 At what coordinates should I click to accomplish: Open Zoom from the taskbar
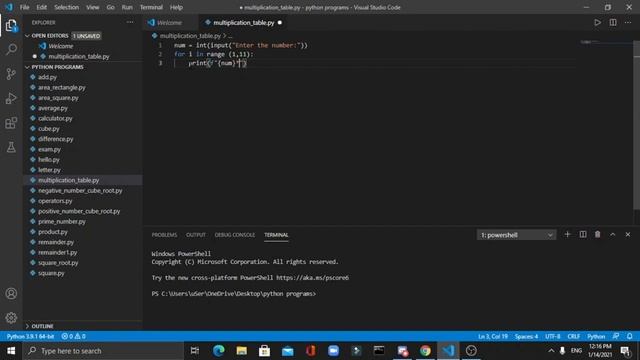pos(333,351)
